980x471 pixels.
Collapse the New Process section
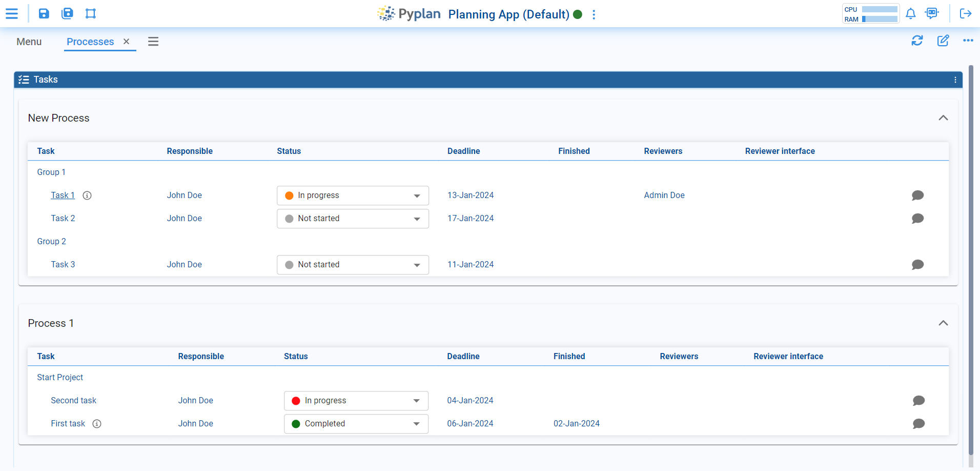coord(944,118)
